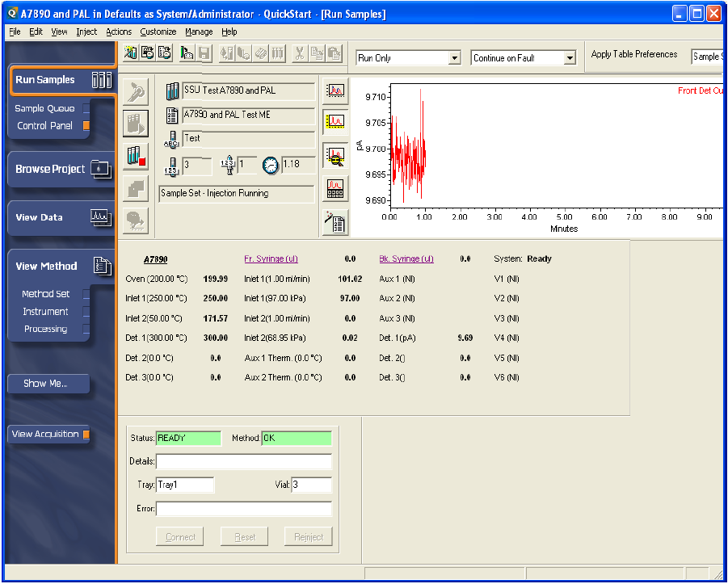Click the greyed angled-block icon below the stop button
Screen dimensions: 728x584
tap(136, 188)
